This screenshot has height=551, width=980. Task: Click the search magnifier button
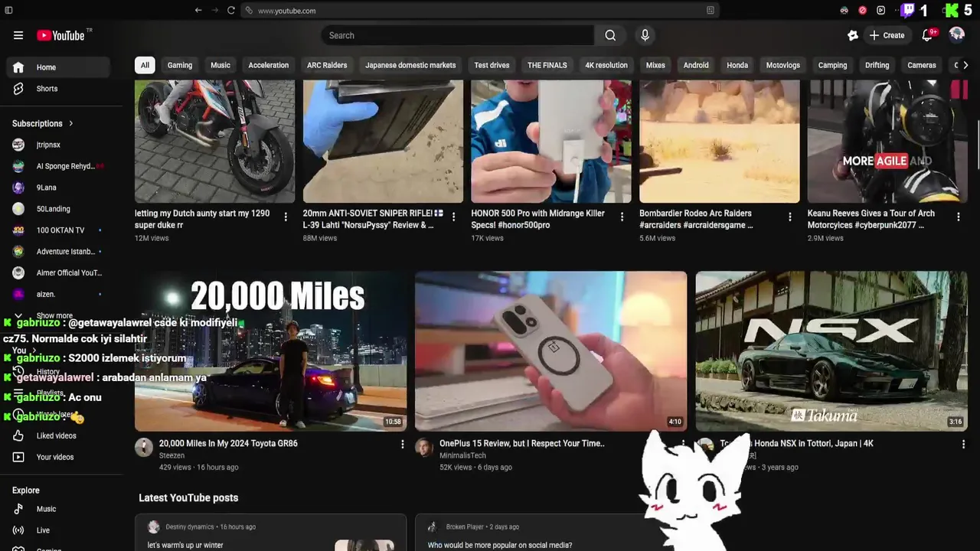(x=610, y=35)
